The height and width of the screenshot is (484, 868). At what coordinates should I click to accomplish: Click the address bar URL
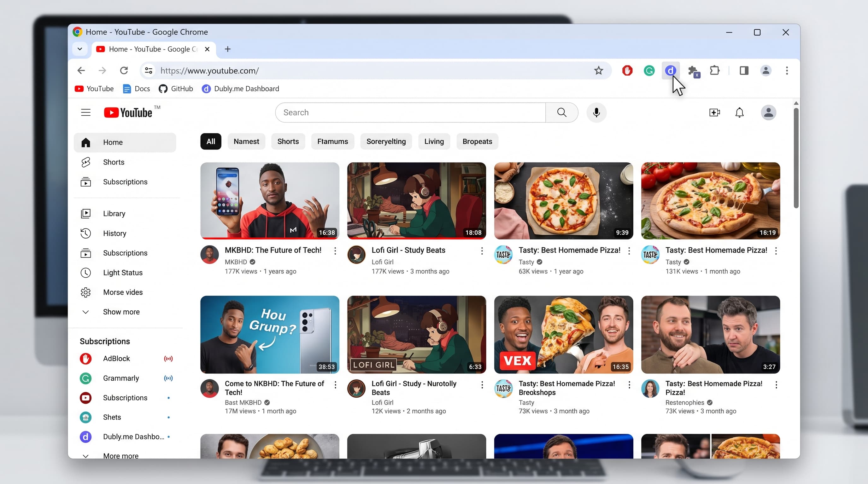(209, 71)
